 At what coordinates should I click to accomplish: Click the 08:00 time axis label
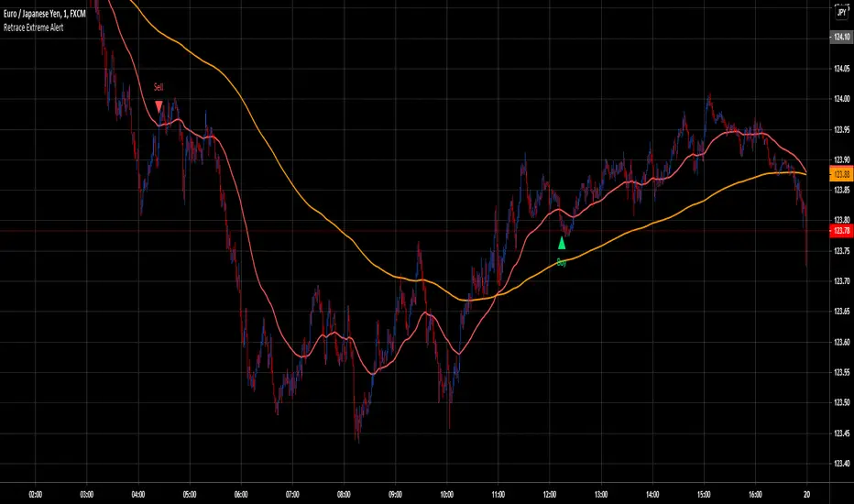click(x=344, y=495)
